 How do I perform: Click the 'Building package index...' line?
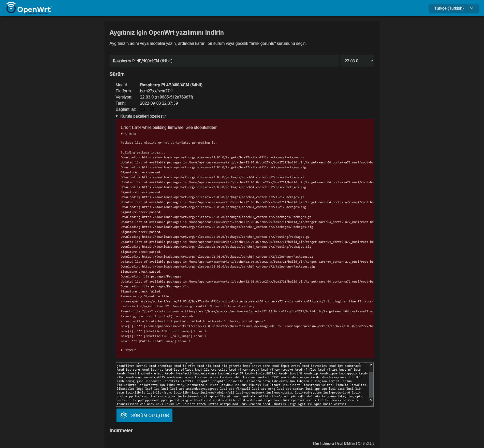pos(143,152)
